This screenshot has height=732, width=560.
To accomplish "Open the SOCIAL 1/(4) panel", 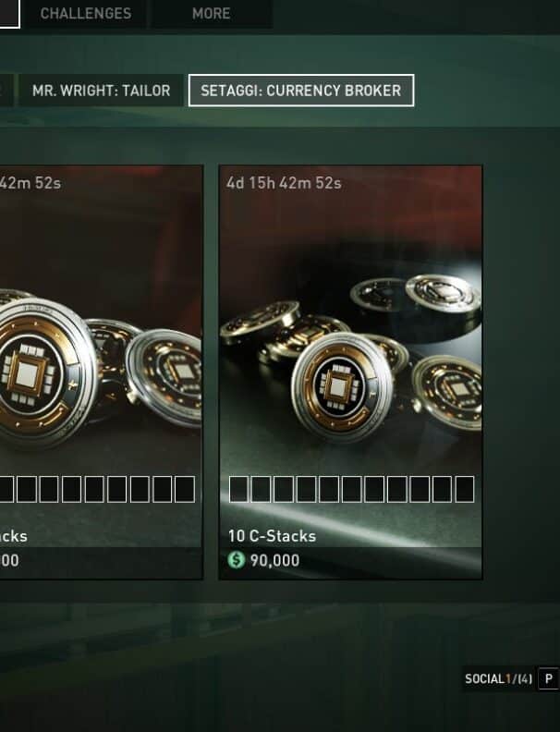I will 498,678.
